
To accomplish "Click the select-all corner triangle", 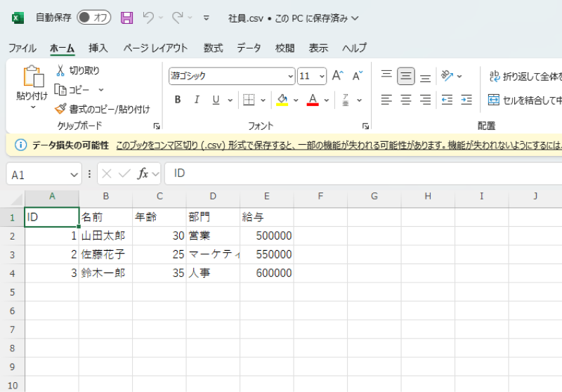I will tap(16, 198).
